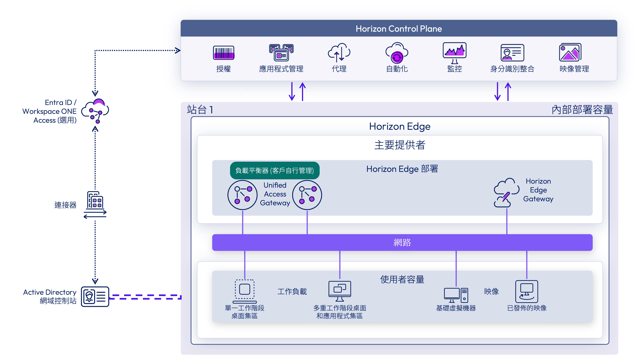Screen dimensions: 640x364
Task: Click the 已發佈的映像 text label
Action: click(x=527, y=308)
